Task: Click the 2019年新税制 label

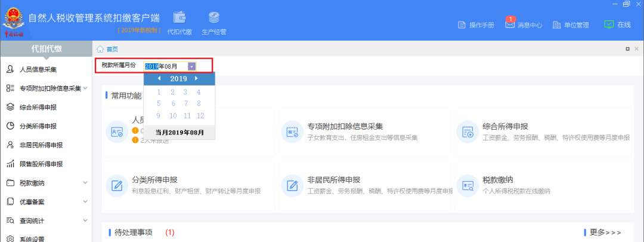Action: [140, 31]
